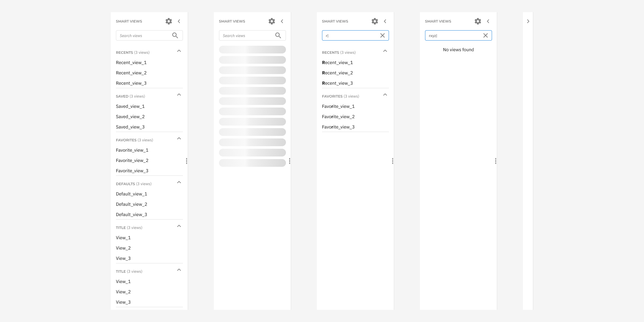Screen dimensions: 644x322
Task: Focus Search views field in skeleton panel
Action: tap(252, 35)
